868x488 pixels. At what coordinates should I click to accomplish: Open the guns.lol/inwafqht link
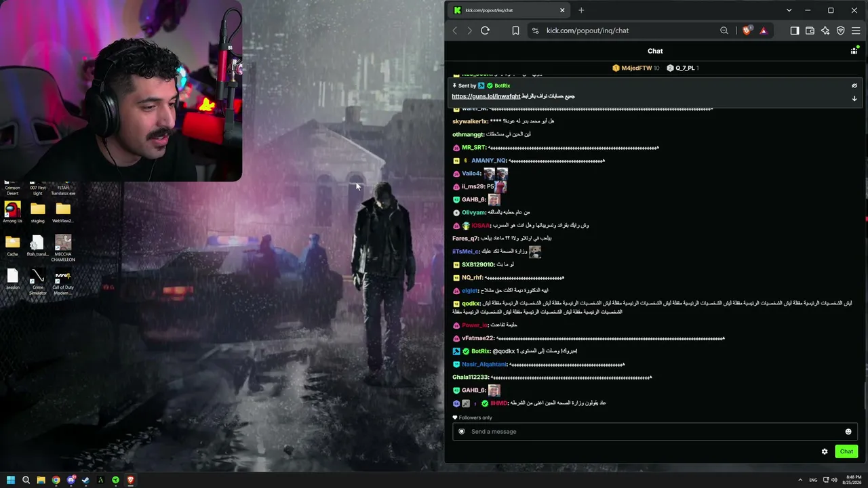(x=486, y=96)
